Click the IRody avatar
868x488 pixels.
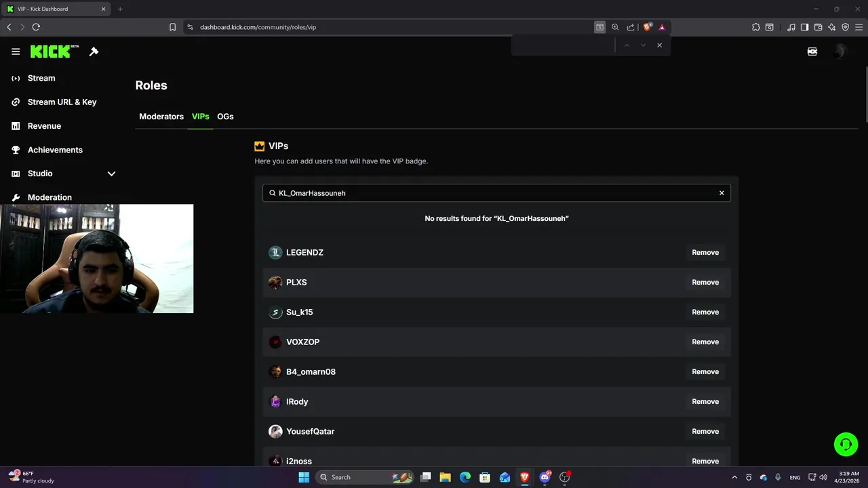[275, 401]
